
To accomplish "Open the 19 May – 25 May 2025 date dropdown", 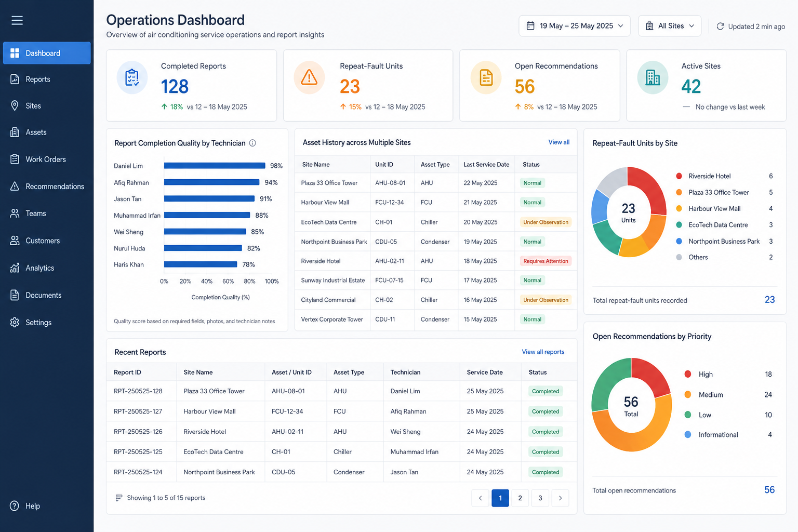I will click(x=575, y=25).
